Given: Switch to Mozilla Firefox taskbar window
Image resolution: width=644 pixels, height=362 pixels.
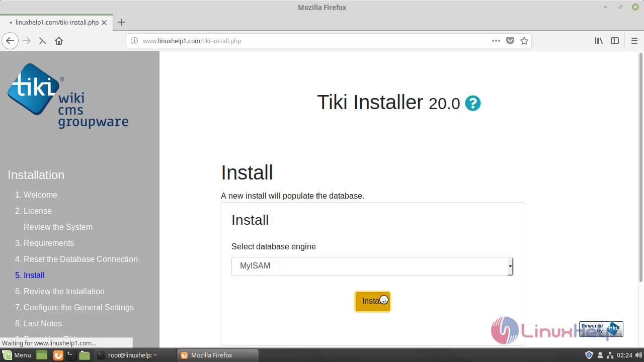Looking at the screenshot, I should 218,355.
